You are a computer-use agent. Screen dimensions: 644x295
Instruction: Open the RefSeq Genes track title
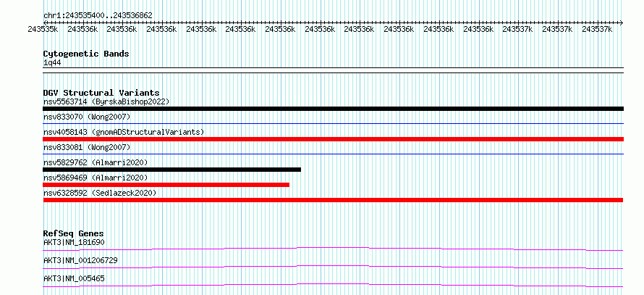[74, 233]
